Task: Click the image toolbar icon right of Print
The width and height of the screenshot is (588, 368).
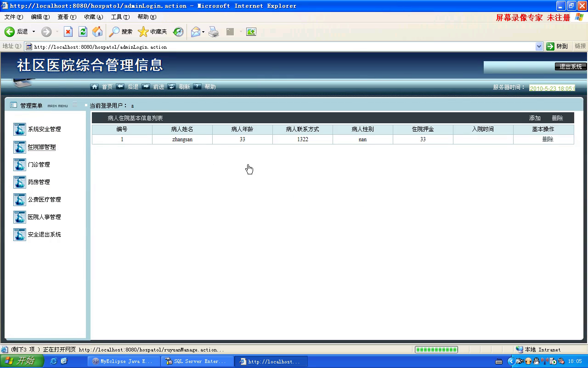Action: [x=251, y=32]
